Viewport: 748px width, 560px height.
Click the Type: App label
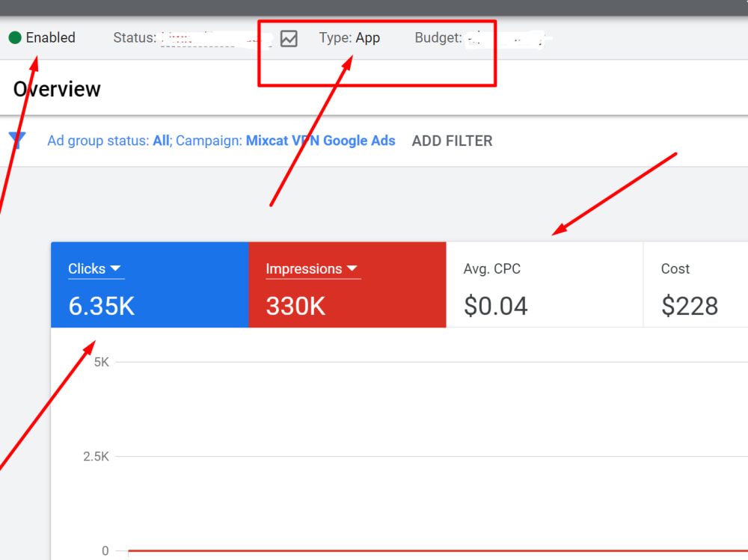(x=349, y=37)
